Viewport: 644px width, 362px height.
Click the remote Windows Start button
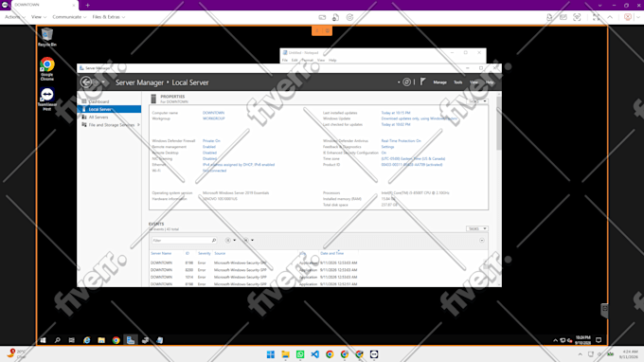point(43,340)
